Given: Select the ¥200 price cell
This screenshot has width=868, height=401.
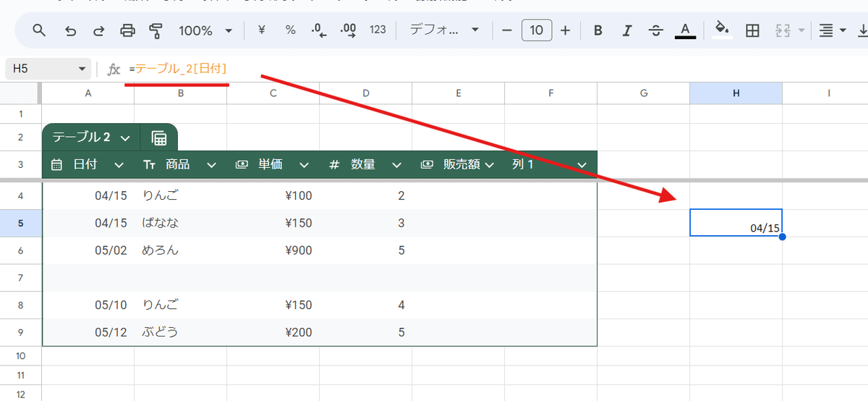Looking at the screenshot, I should 273,333.
